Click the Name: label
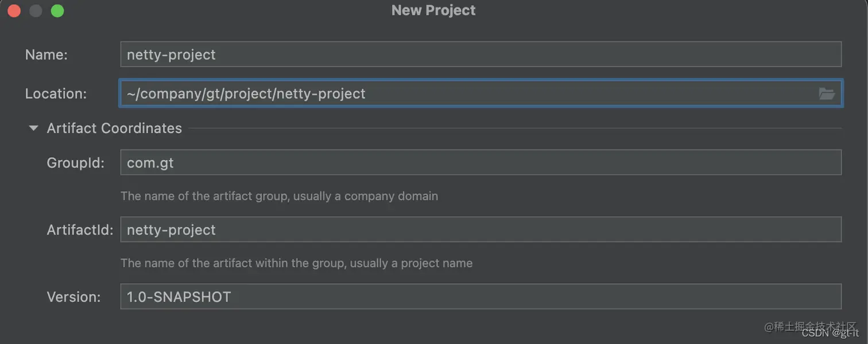Image resolution: width=868 pixels, height=344 pixels. click(x=46, y=54)
